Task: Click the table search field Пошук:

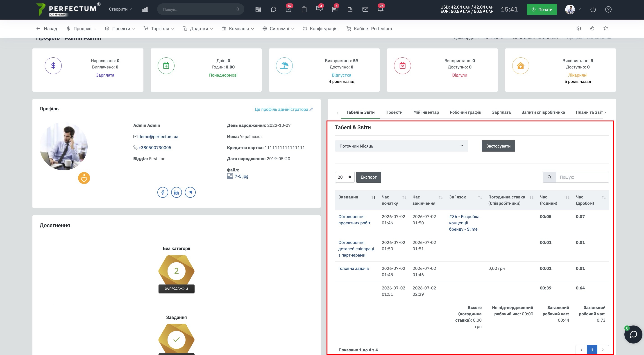Action: pos(582,177)
